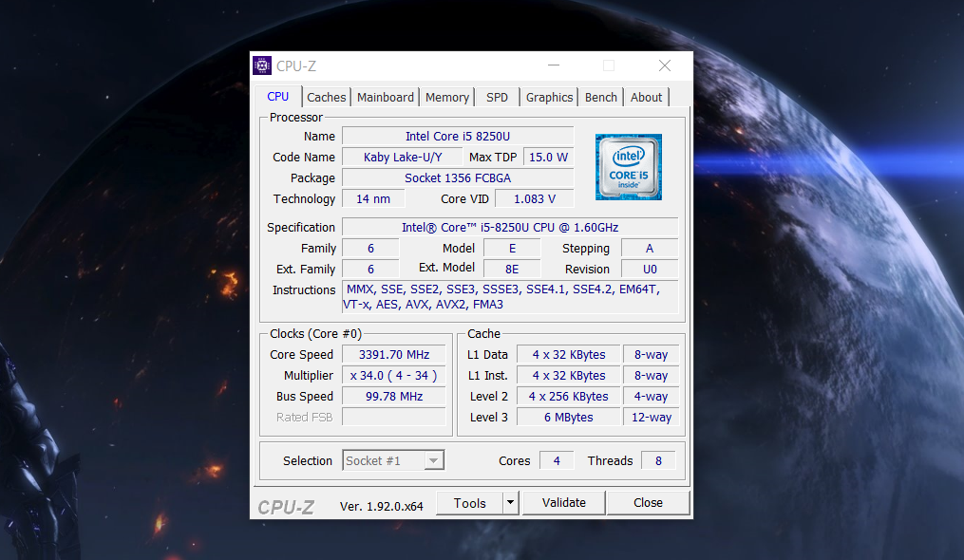Image resolution: width=964 pixels, height=560 pixels.
Task: Click the Level 3 associativity '12-way'
Action: (652, 417)
